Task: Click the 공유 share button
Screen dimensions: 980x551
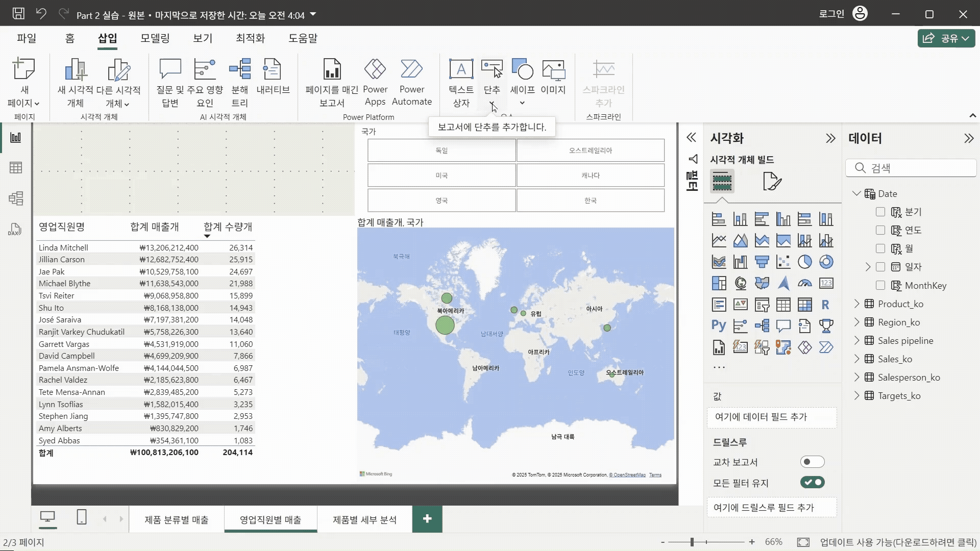Action: click(946, 38)
